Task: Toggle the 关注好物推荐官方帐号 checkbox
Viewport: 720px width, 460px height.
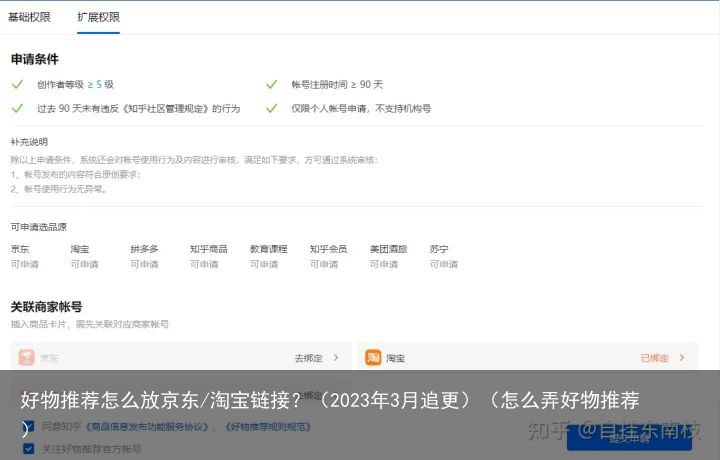Action: tap(28, 449)
